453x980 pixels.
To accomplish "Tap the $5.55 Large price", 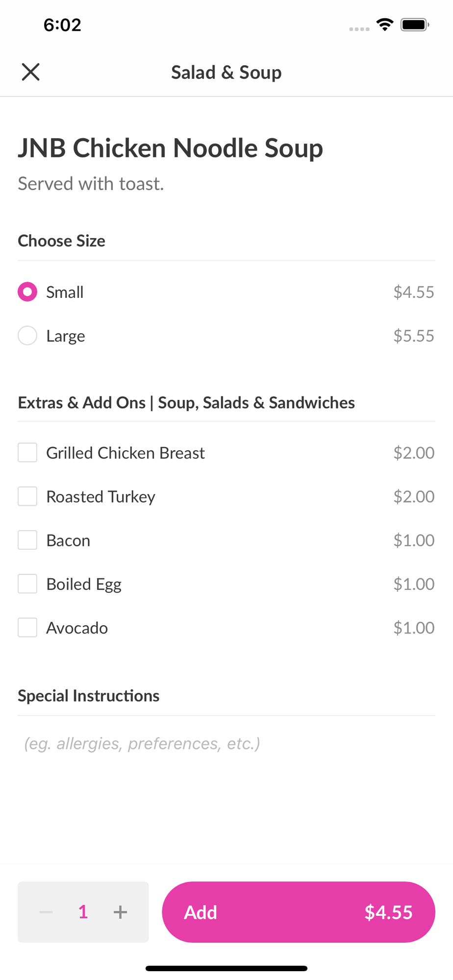I will [x=414, y=336].
